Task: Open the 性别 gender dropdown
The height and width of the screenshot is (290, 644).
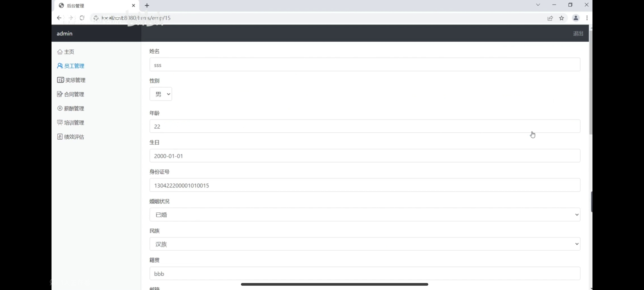Action: point(161,94)
